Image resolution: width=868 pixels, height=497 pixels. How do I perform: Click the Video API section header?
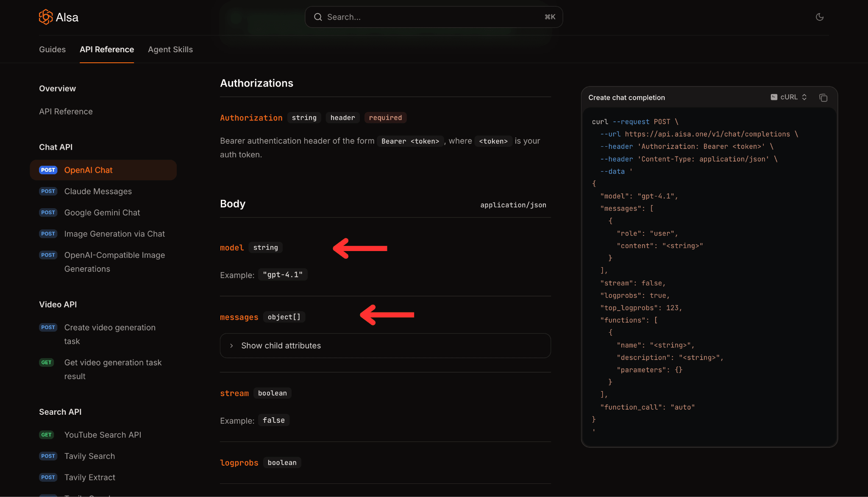pyautogui.click(x=58, y=304)
